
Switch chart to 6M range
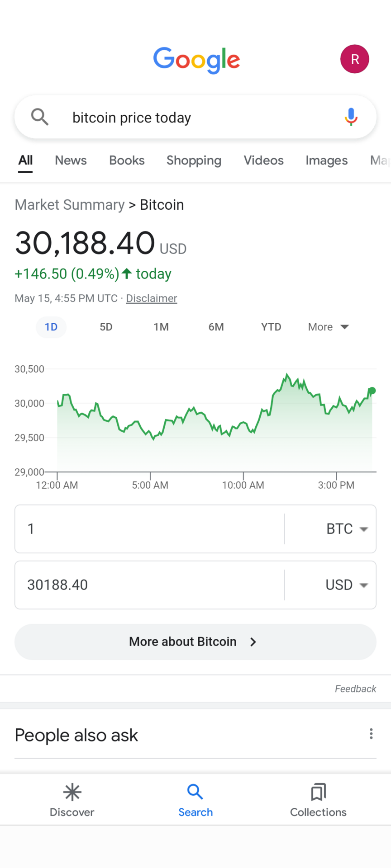click(x=216, y=327)
